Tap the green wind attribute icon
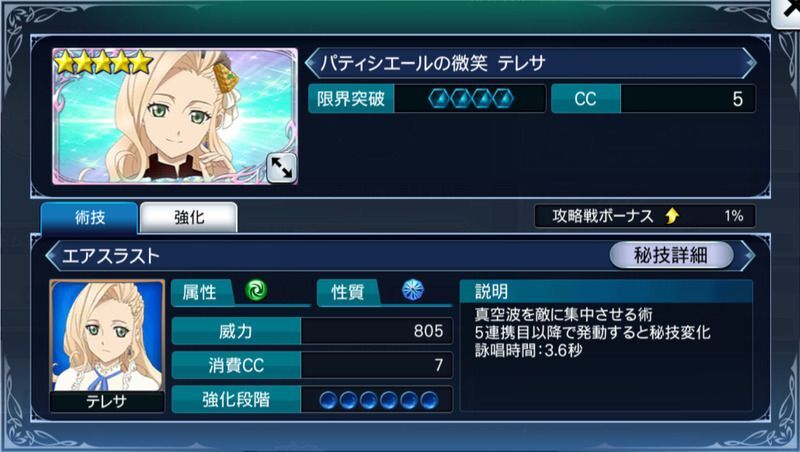Screen dimensions: 800x452 pyautogui.click(x=256, y=291)
